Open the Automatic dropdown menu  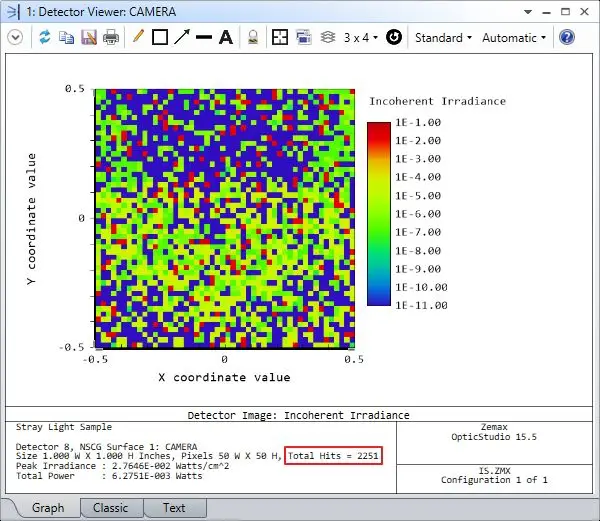[514, 37]
